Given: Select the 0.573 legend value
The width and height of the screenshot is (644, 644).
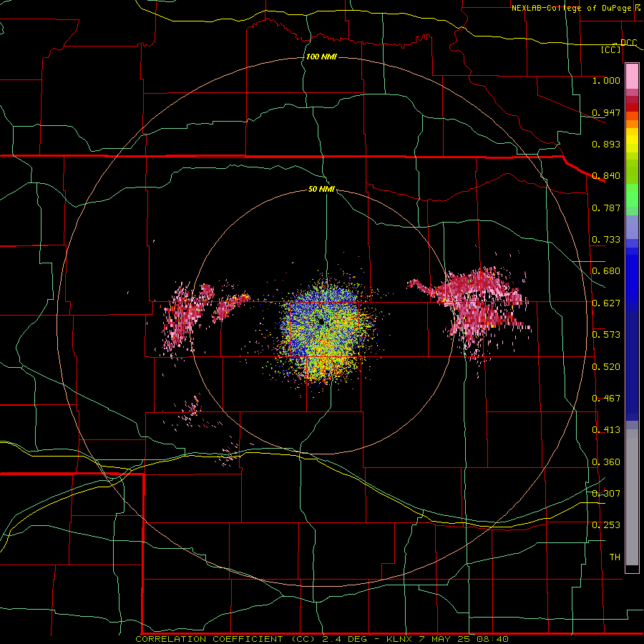Looking at the screenshot, I should pyautogui.click(x=606, y=335).
